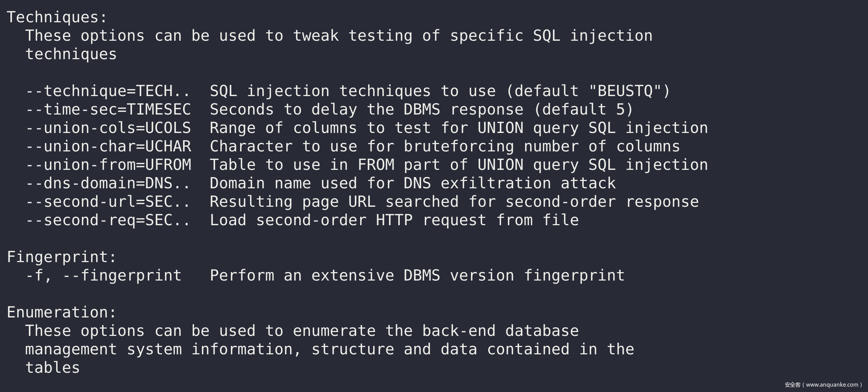Select the --union-cols=UCOLS option text
Image resolution: width=868 pixels, height=392 pixels.
[108, 128]
